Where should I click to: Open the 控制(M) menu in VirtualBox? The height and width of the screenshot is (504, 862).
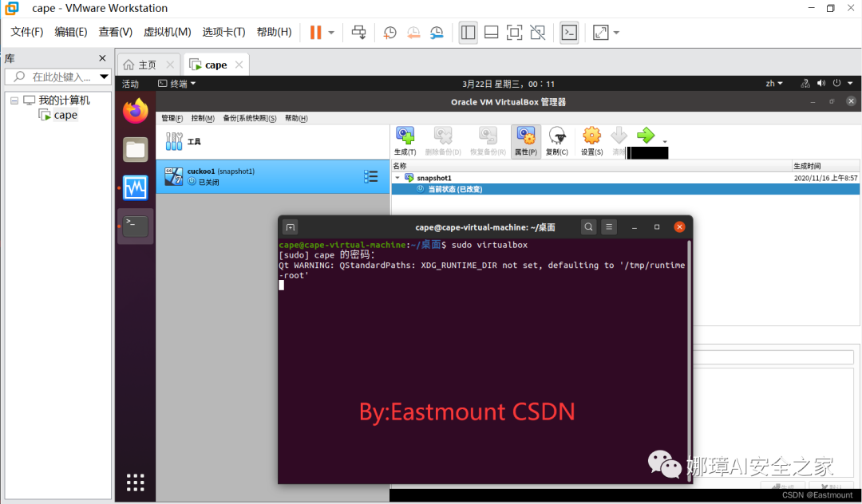[x=203, y=118]
